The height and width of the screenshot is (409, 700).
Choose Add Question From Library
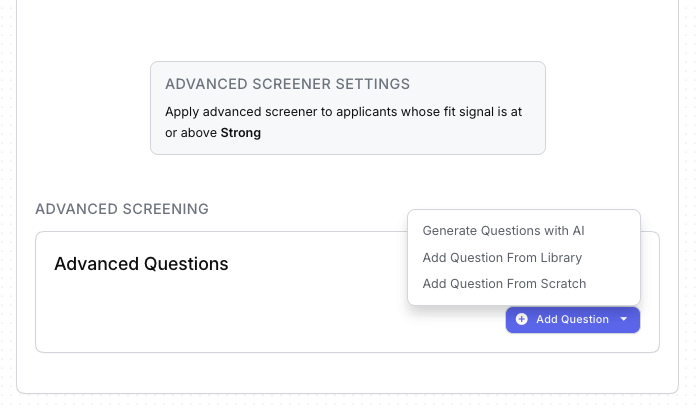pos(502,257)
